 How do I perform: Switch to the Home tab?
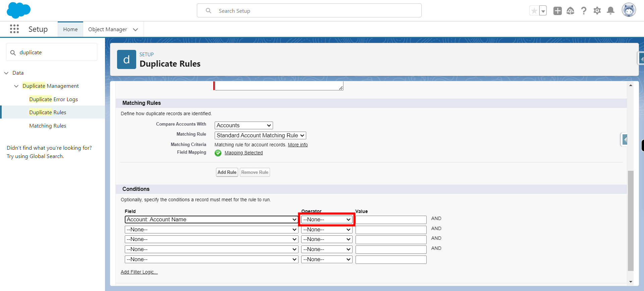[x=70, y=29]
